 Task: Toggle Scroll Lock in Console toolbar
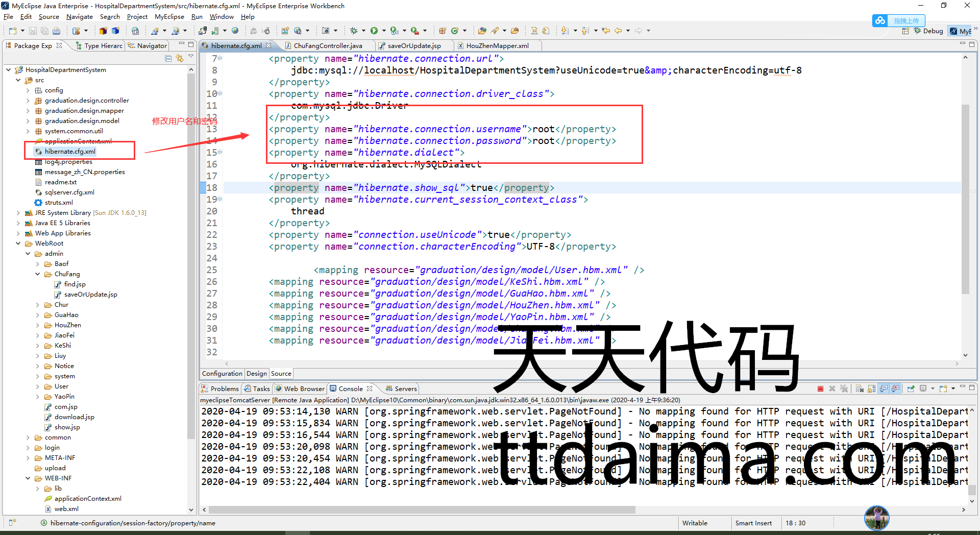[872, 389]
